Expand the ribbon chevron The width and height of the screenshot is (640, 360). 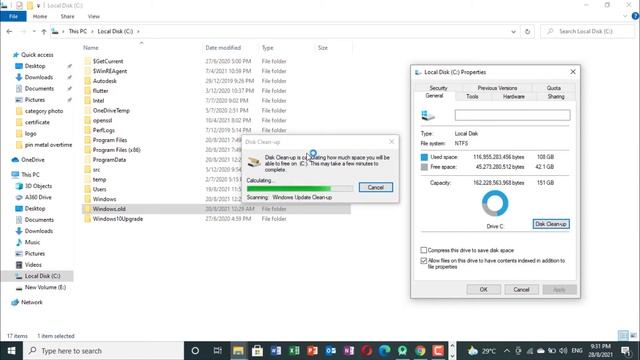point(625,16)
